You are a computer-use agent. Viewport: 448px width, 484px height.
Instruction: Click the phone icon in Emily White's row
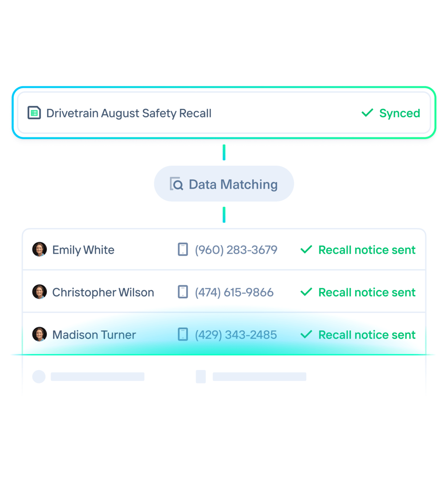click(x=183, y=250)
